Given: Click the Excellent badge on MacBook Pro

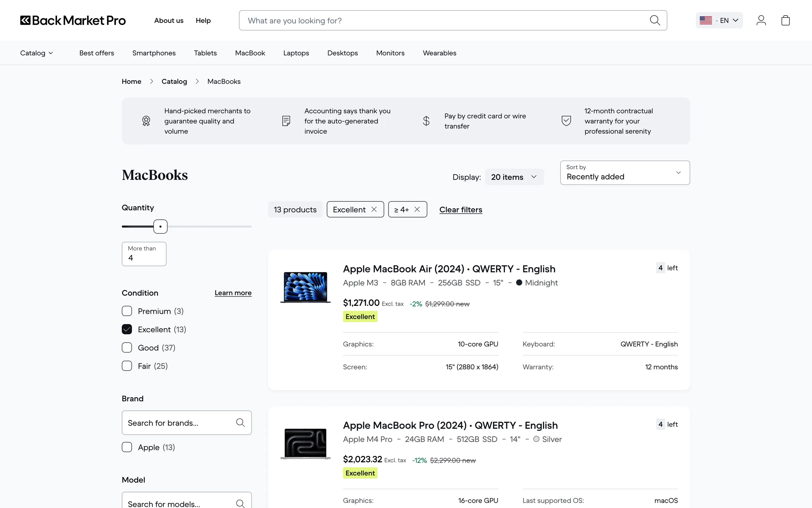Looking at the screenshot, I should (x=360, y=473).
